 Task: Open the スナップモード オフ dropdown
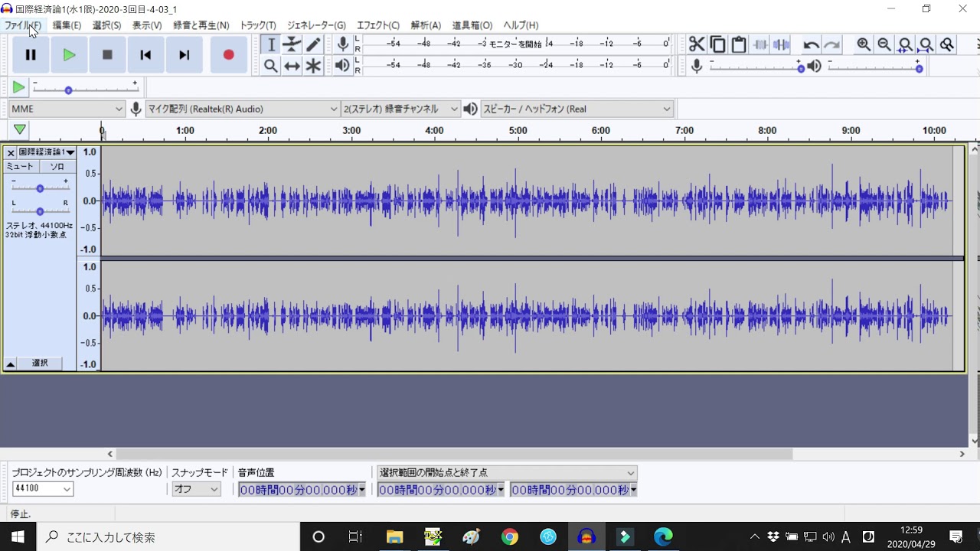click(x=196, y=489)
